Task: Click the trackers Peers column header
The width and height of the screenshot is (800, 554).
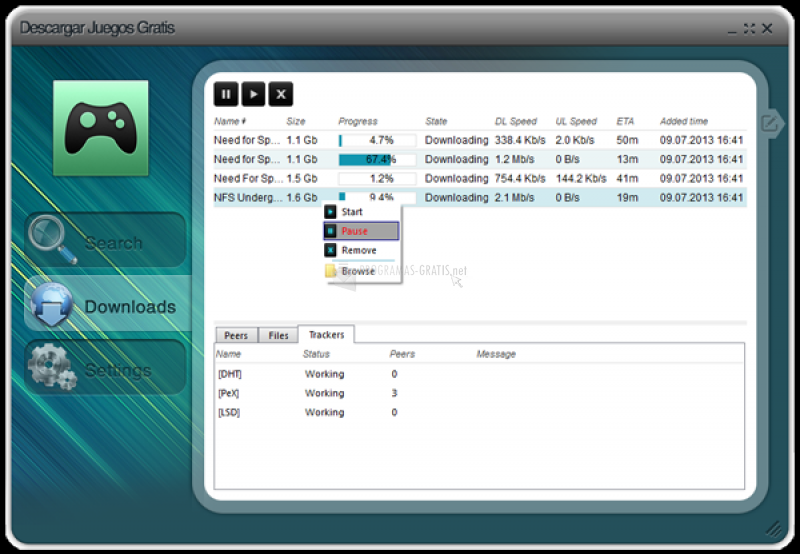Action: [402, 354]
